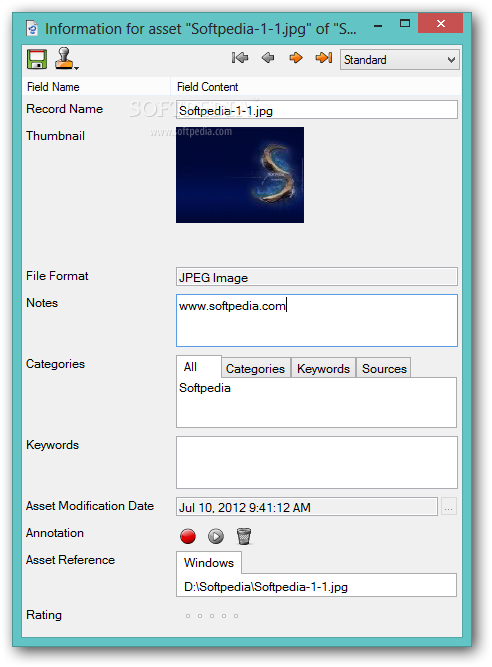The height and width of the screenshot is (667, 492).
Task: Set rating to three stars
Action: (212, 616)
